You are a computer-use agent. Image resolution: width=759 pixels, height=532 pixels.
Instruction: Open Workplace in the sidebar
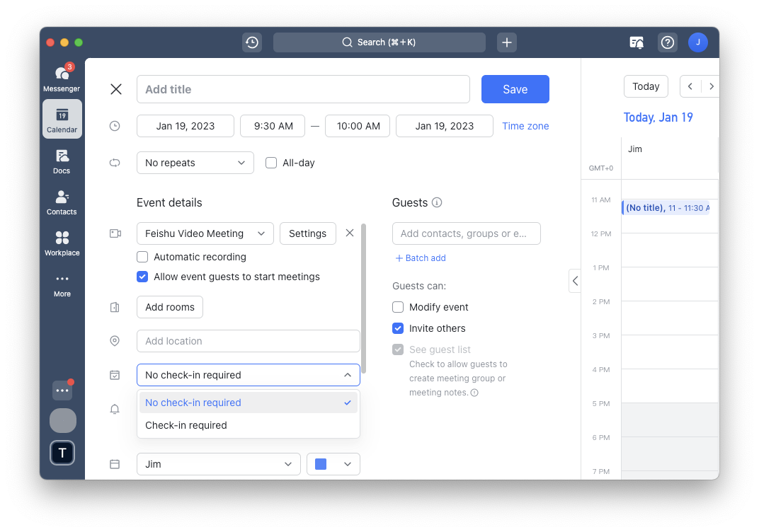pyautogui.click(x=62, y=243)
